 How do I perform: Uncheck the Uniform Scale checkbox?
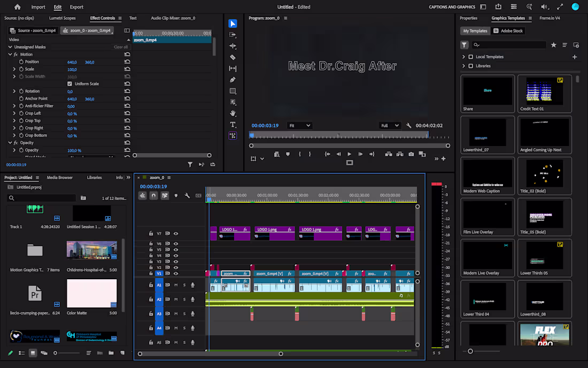click(x=69, y=83)
